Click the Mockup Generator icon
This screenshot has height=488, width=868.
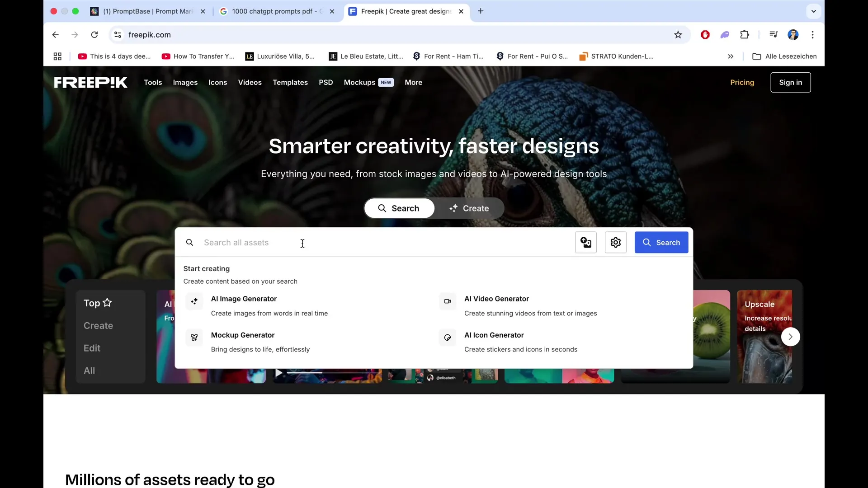(194, 338)
